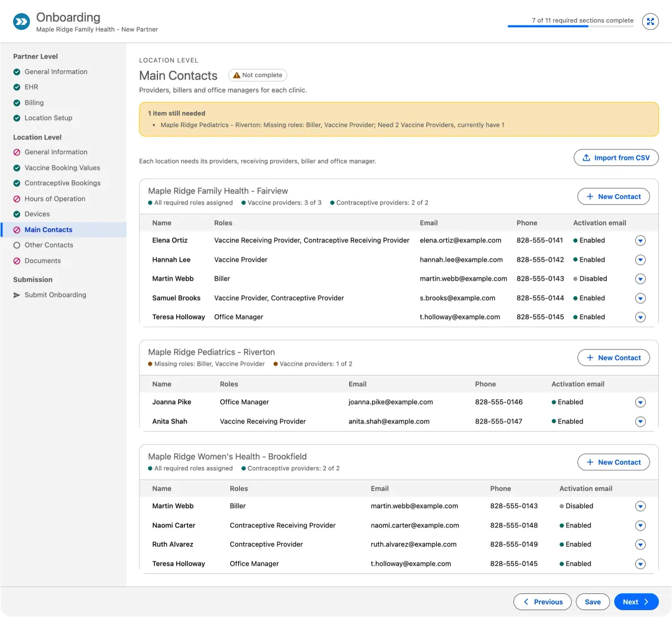Click the fullscreen expand icon at top right
The width and height of the screenshot is (672, 617).
650,21
